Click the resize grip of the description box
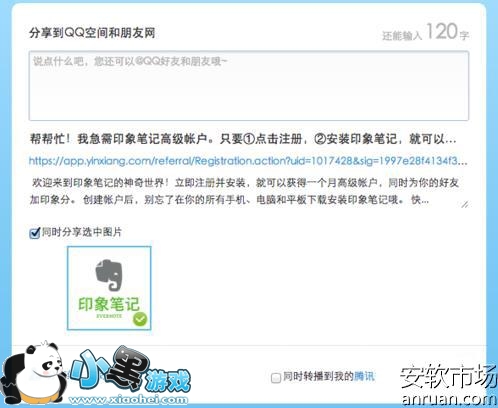Screen dimensions: 498x408 tap(465, 204)
